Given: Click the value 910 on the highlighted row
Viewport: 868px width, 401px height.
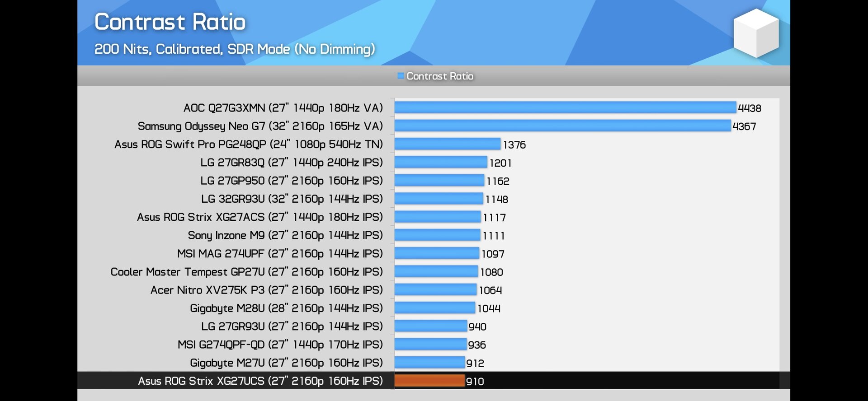Looking at the screenshot, I should [475, 382].
